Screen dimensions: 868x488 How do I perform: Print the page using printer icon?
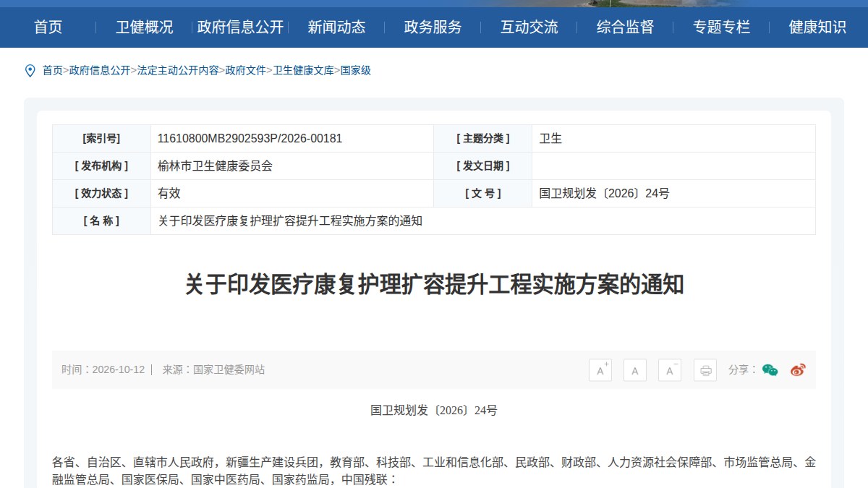point(705,370)
